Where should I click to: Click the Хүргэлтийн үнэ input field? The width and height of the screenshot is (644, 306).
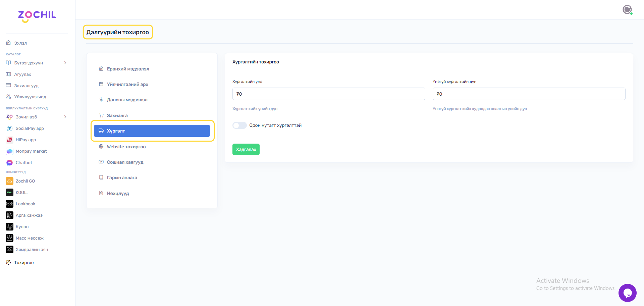click(328, 94)
